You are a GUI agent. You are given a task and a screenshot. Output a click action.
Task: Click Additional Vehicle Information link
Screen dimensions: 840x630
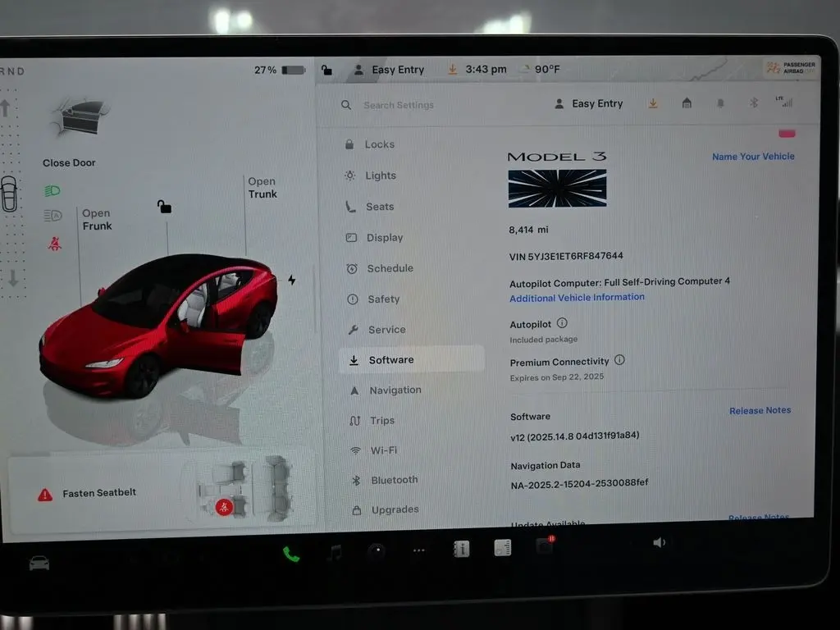point(577,297)
